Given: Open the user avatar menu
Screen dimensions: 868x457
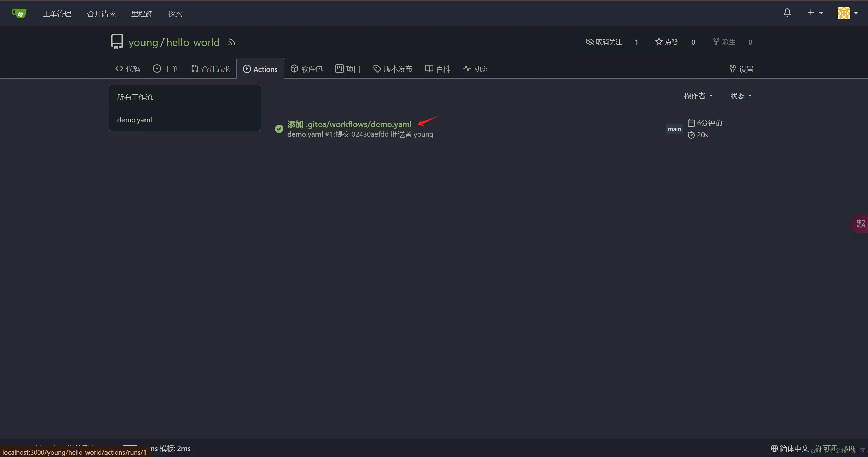Looking at the screenshot, I should (847, 13).
